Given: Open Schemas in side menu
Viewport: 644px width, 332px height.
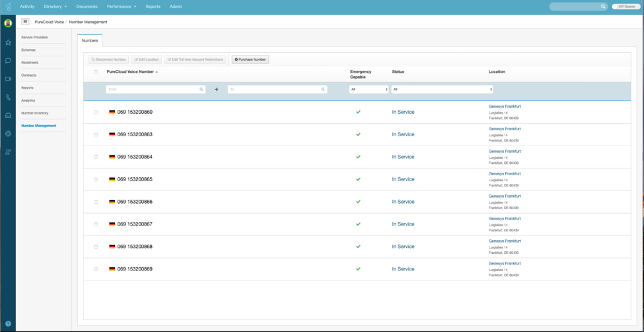Looking at the screenshot, I should 28,50.
